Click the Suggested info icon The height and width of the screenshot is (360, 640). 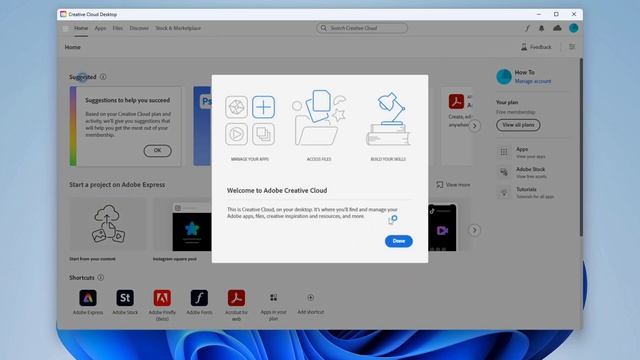click(103, 77)
